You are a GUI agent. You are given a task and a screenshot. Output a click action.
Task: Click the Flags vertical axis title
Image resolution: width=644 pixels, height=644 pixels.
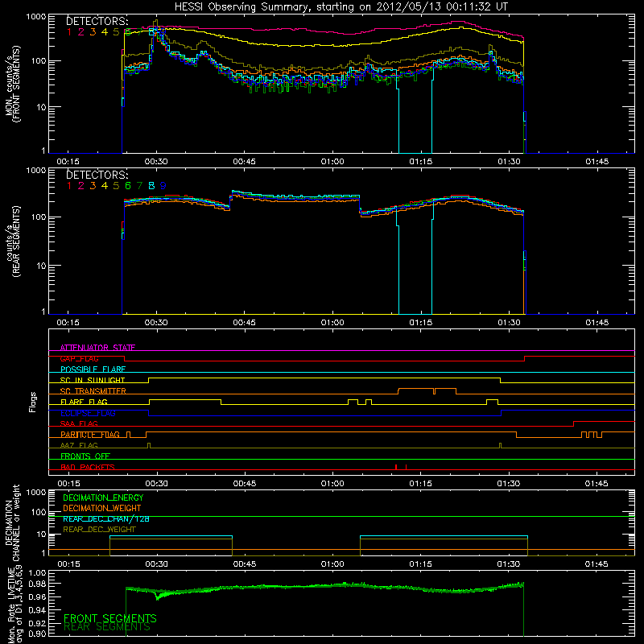[33, 402]
